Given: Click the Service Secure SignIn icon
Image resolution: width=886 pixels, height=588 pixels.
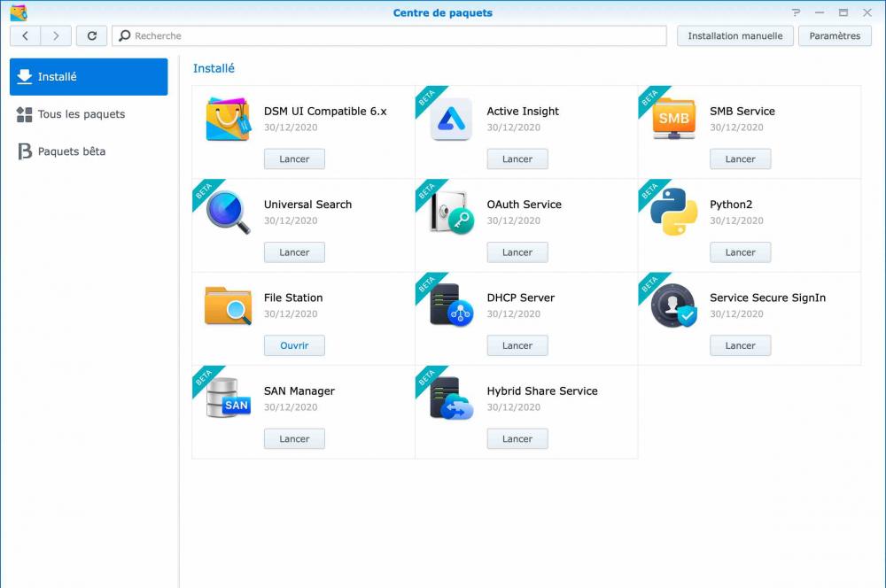Looking at the screenshot, I should coord(674,306).
